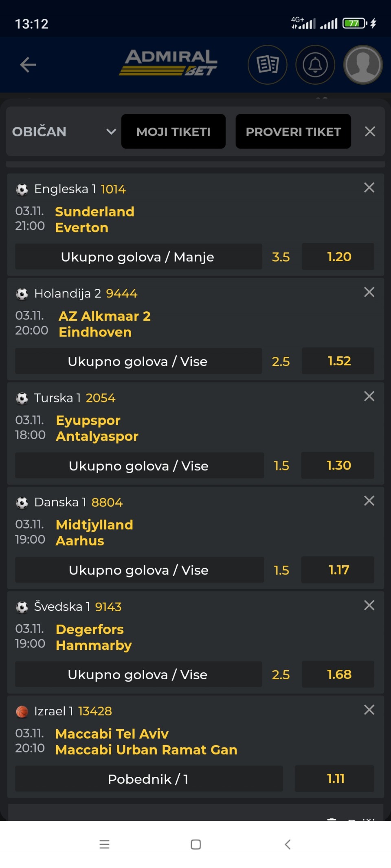391x868 pixels.
Task: Tap the 1.20 odds for Sunderland match
Action: [338, 257]
